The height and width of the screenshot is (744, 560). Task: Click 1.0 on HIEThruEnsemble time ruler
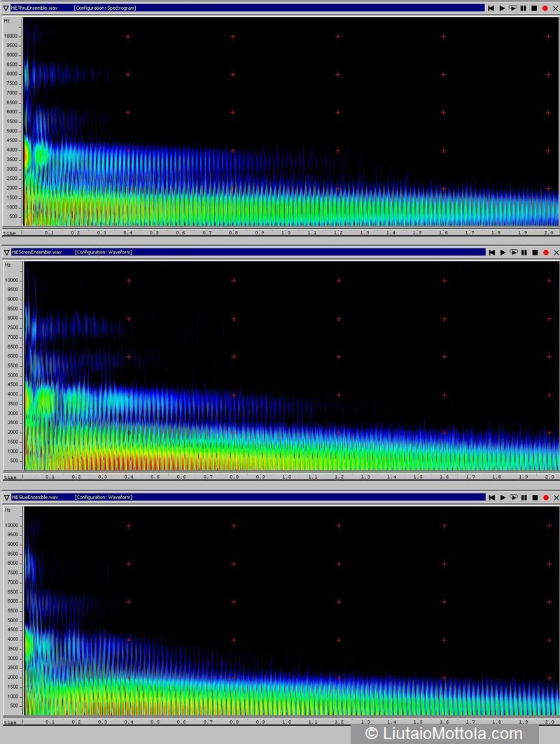coord(286,232)
